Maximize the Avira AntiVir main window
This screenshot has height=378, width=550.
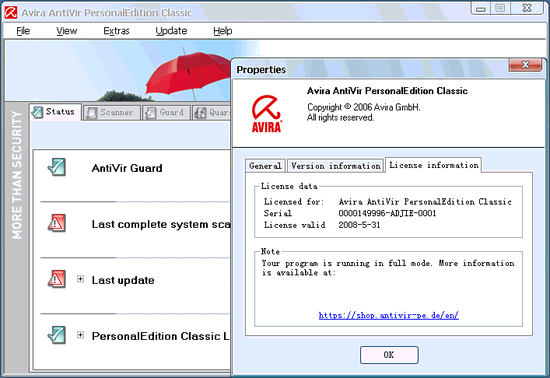pyautogui.click(x=500, y=8)
